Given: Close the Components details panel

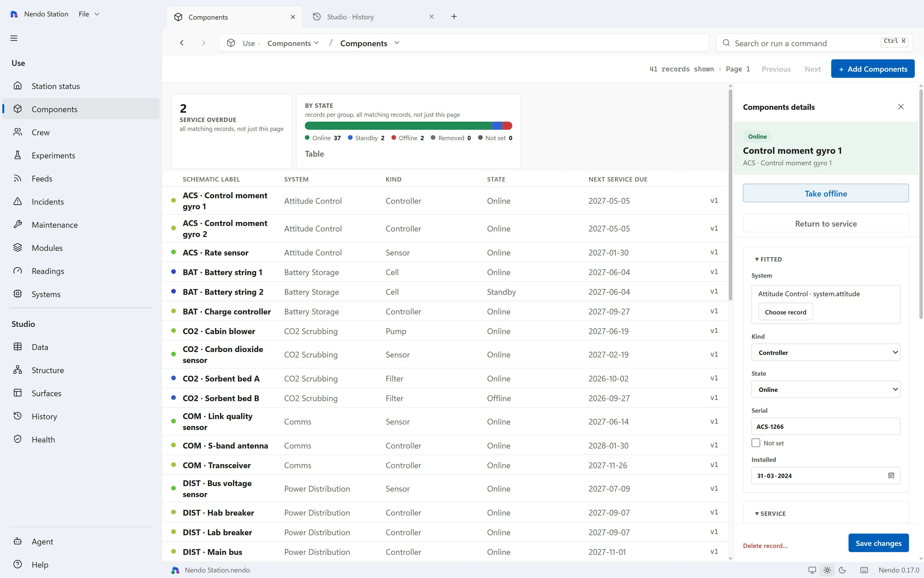Looking at the screenshot, I should 901,107.
